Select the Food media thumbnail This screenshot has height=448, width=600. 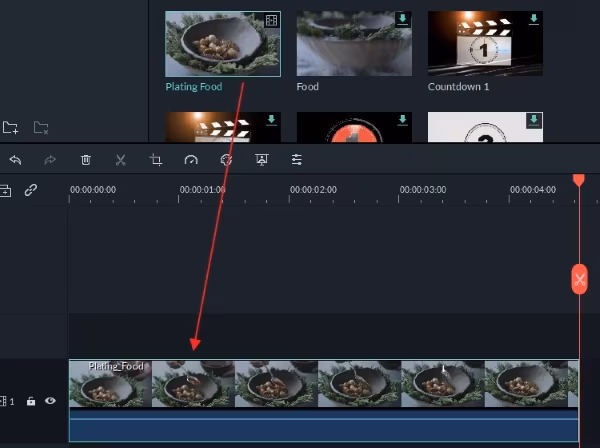point(354,43)
